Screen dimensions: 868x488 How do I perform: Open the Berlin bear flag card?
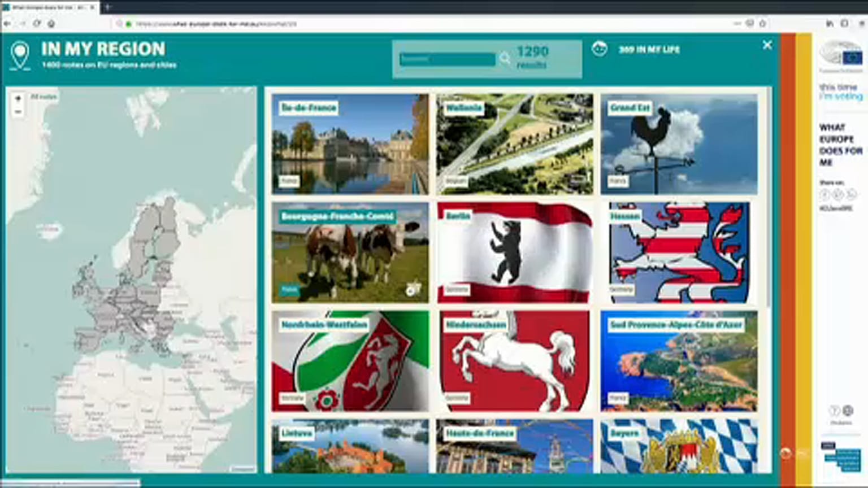tap(515, 252)
